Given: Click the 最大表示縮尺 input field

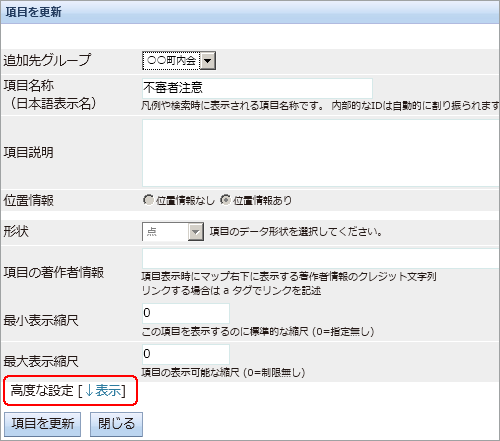Looking at the screenshot, I should (x=186, y=354).
